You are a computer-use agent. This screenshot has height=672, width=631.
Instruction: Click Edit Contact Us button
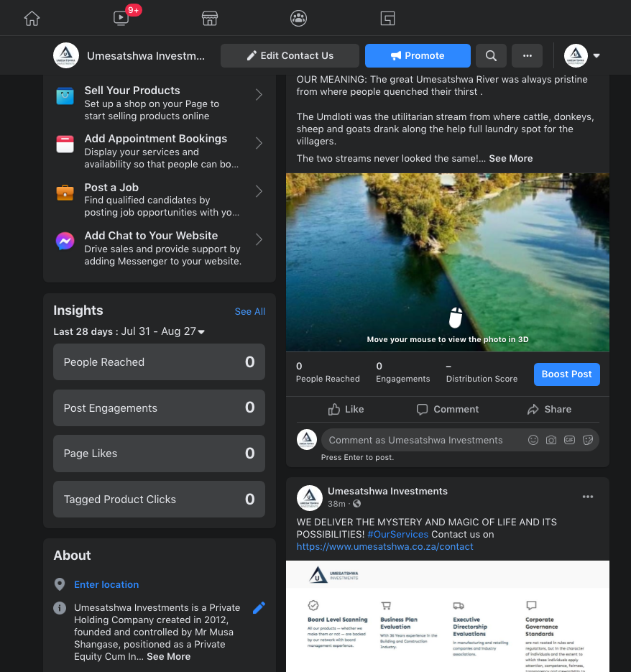click(x=290, y=56)
